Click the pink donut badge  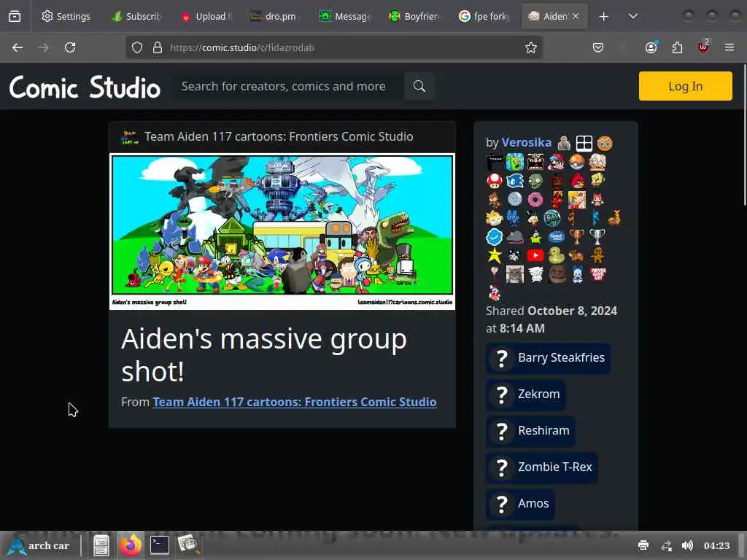535,199
